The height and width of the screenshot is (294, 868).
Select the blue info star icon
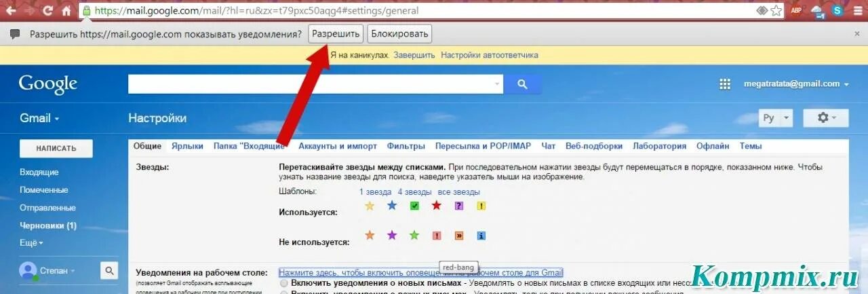481,236
